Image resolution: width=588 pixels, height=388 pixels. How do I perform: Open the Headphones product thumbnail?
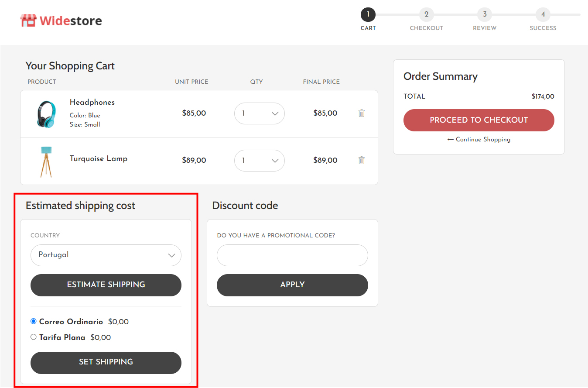pyautogui.click(x=46, y=114)
